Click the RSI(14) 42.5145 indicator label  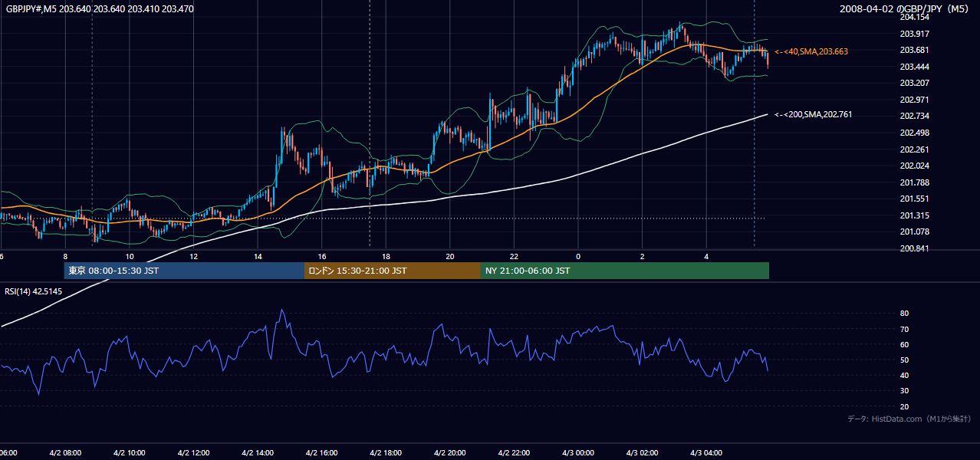click(x=34, y=291)
